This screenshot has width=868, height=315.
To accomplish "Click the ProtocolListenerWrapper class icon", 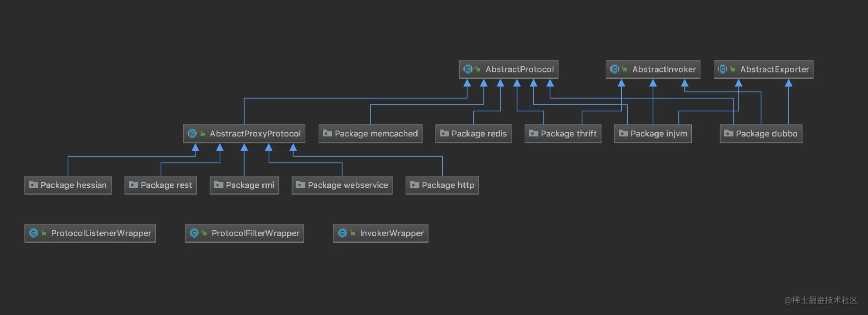I will coord(33,233).
